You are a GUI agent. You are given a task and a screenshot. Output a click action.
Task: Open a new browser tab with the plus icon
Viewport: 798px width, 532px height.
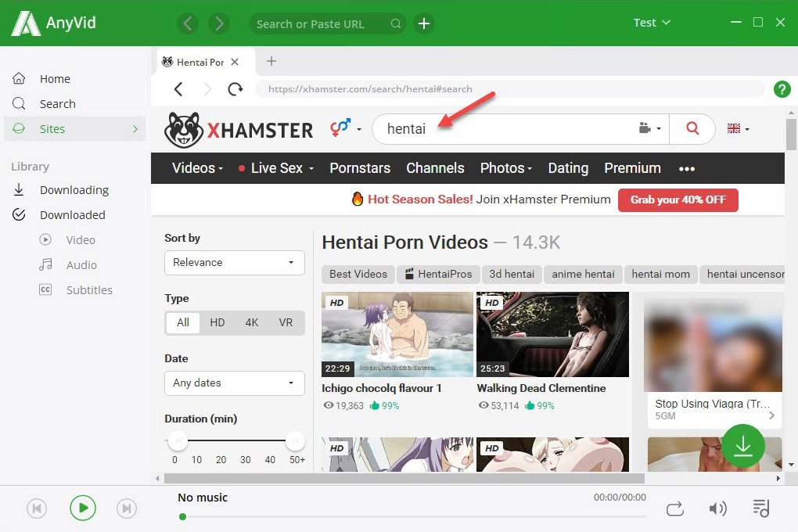coord(271,61)
